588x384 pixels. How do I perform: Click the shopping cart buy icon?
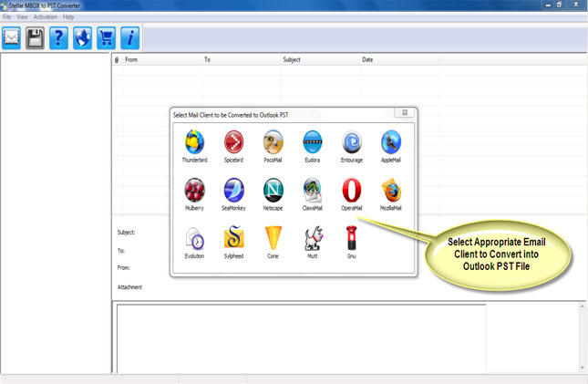[106, 38]
